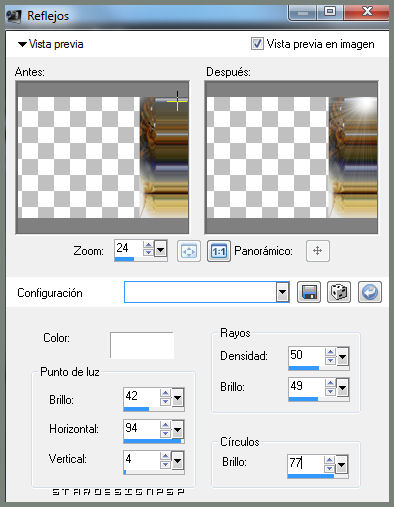Click the Después preview image
Screen dimensions: 394x507
tap(292, 157)
